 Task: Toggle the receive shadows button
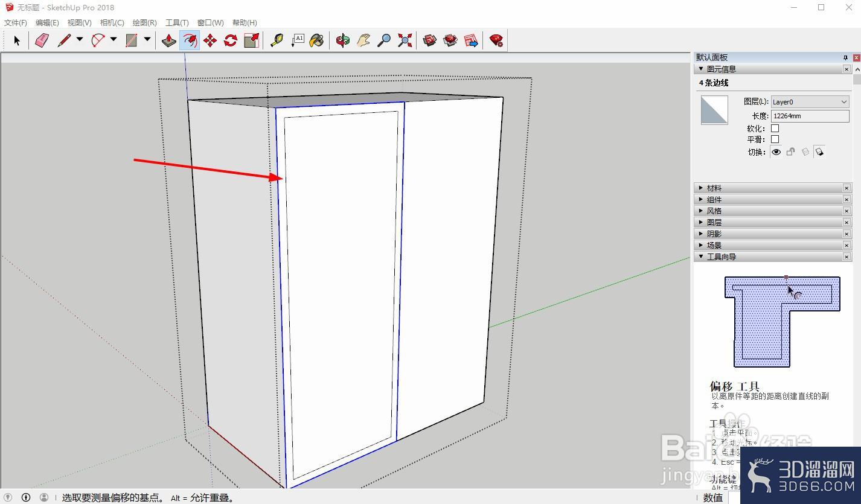coord(805,152)
